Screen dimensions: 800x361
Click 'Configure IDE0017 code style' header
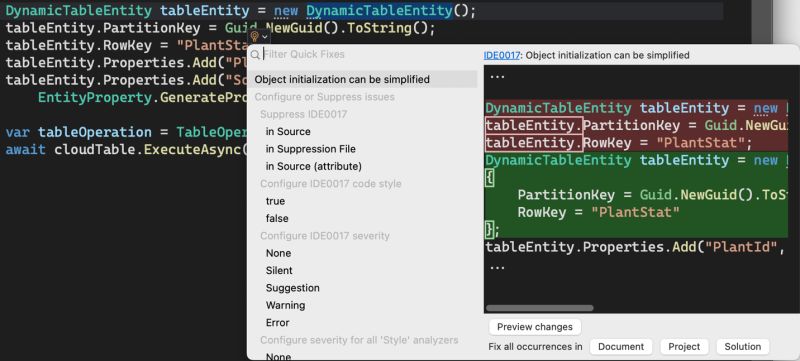click(331, 184)
